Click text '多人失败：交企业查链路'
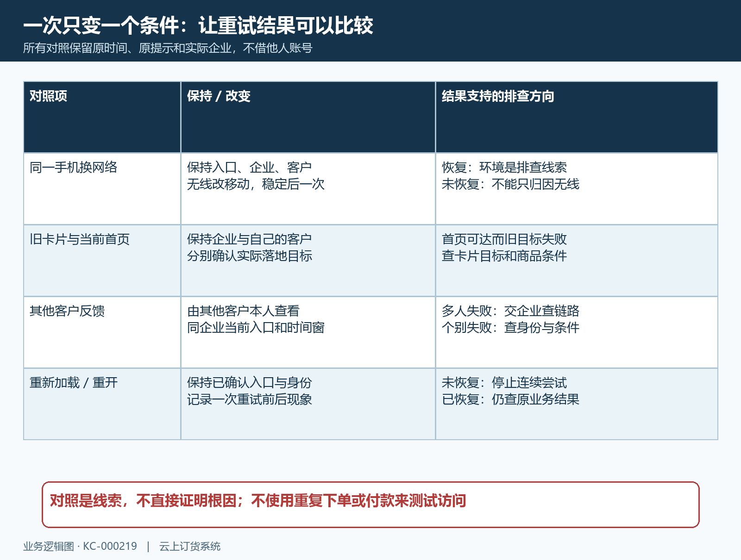 (510, 311)
